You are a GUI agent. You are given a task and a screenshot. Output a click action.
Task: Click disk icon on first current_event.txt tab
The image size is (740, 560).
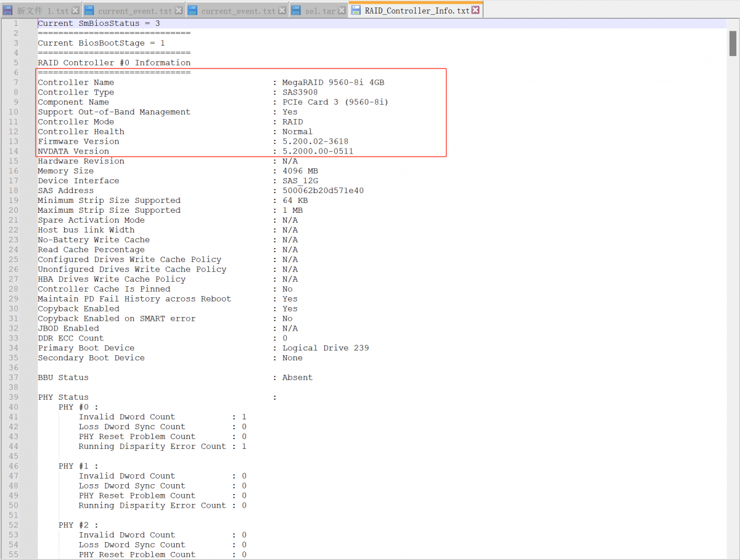(89, 11)
